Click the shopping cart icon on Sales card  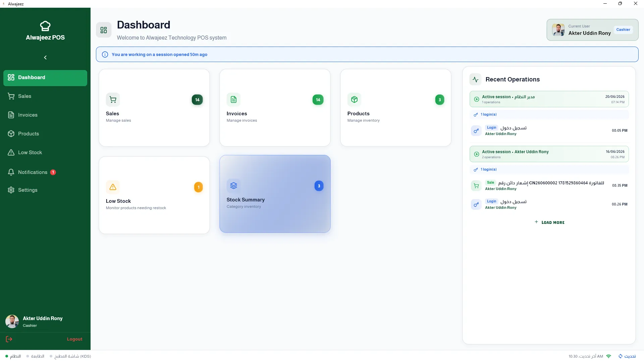coord(113,100)
